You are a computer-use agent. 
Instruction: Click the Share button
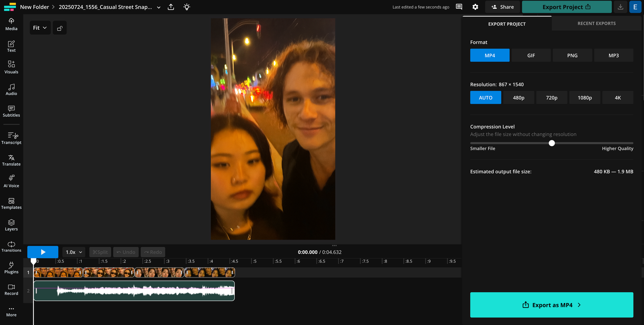pos(503,7)
